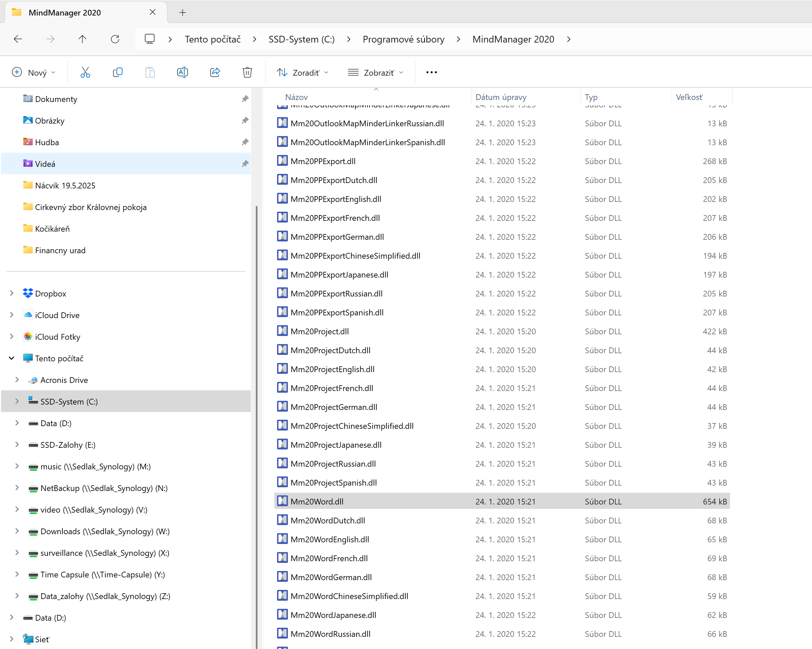812x649 pixels.
Task: Click the Delete trash icon
Action: pyautogui.click(x=247, y=72)
